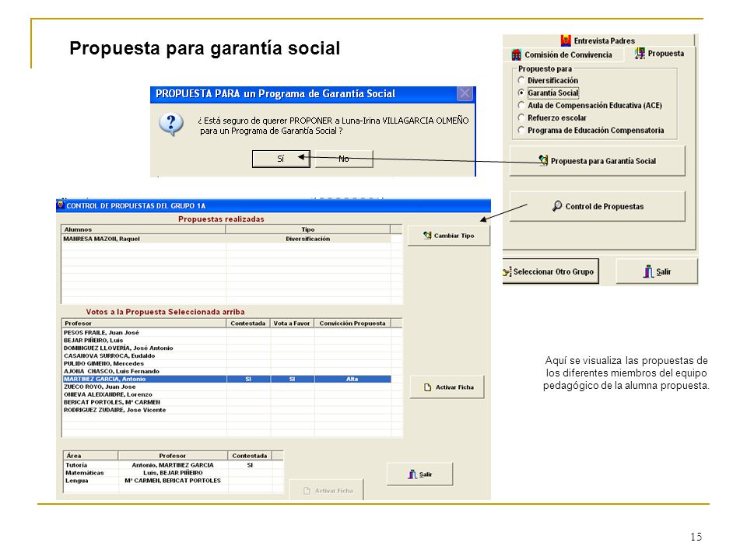Image resolution: width=747 pixels, height=560 pixels.
Task: Click the Alta value in Convicción Propuesta
Action: pos(352,379)
